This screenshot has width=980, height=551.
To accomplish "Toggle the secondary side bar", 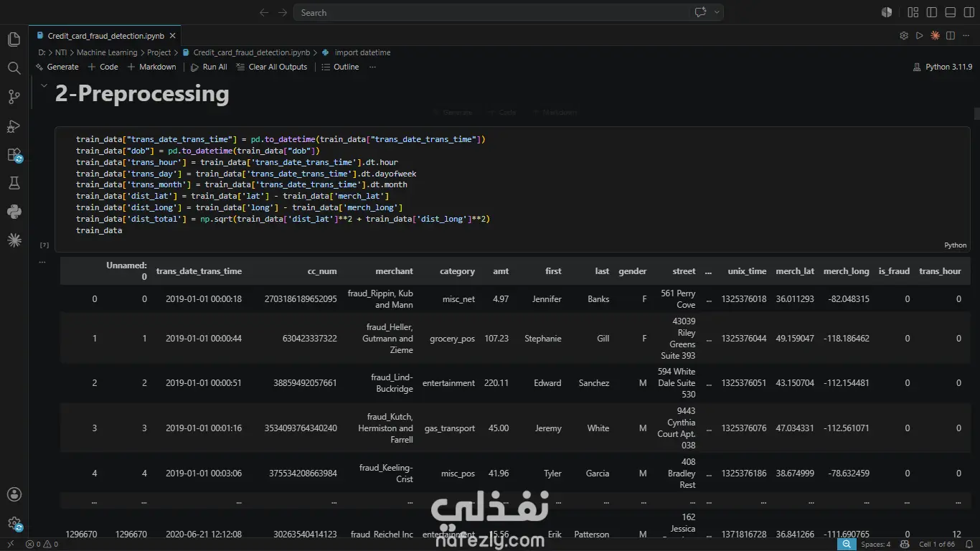I will (968, 12).
